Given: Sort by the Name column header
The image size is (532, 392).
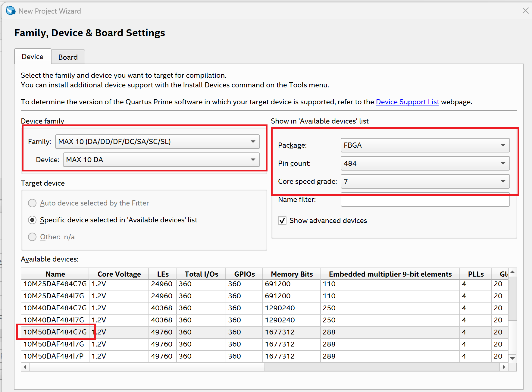Looking at the screenshot, I should coord(55,274).
